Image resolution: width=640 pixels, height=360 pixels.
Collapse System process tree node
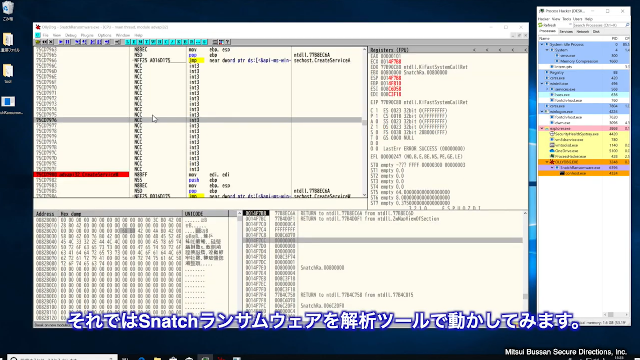pos(547,50)
